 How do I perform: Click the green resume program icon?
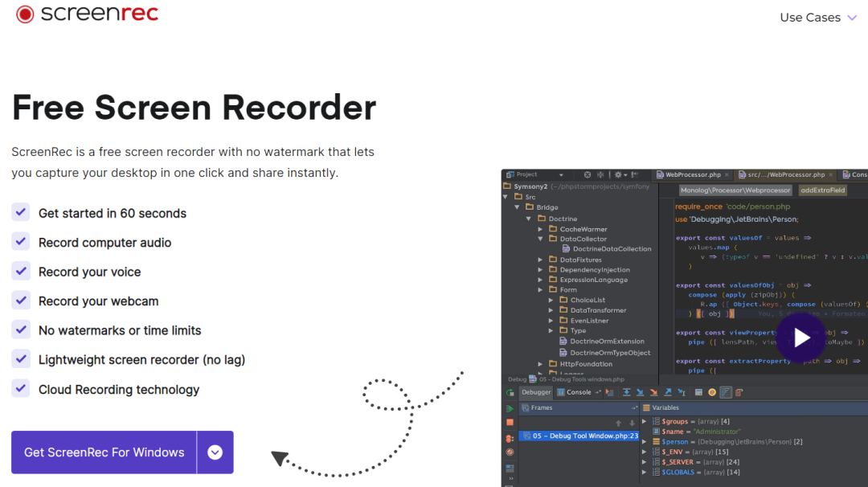coord(510,408)
